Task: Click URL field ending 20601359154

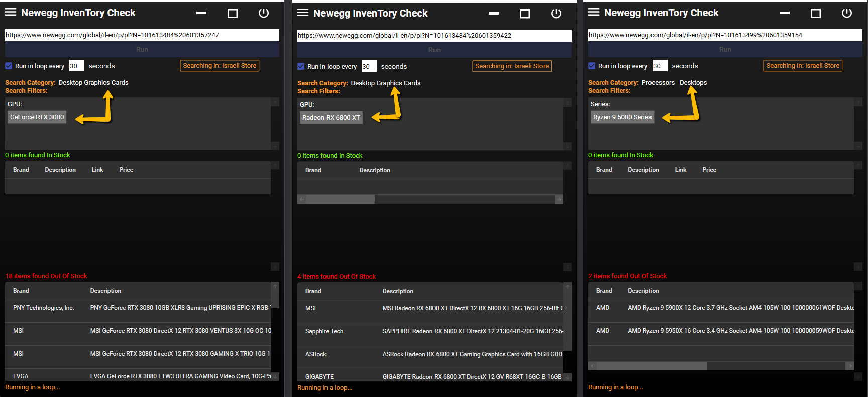Action: coord(725,35)
